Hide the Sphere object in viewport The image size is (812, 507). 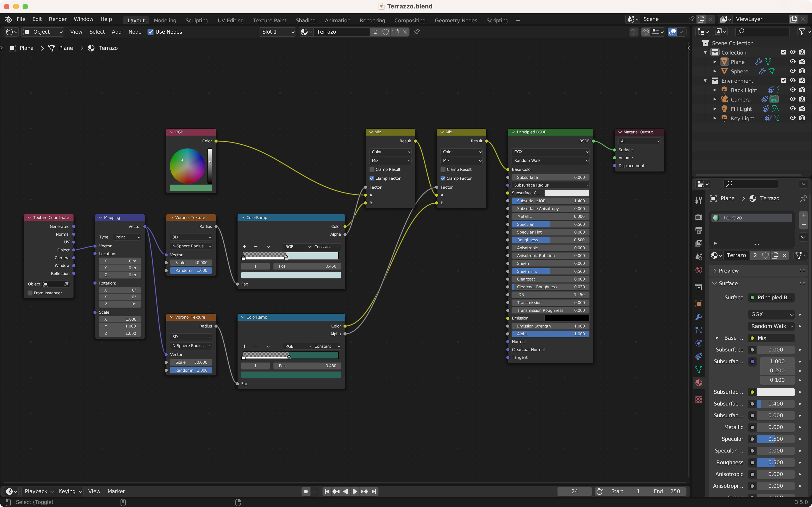pyautogui.click(x=792, y=71)
